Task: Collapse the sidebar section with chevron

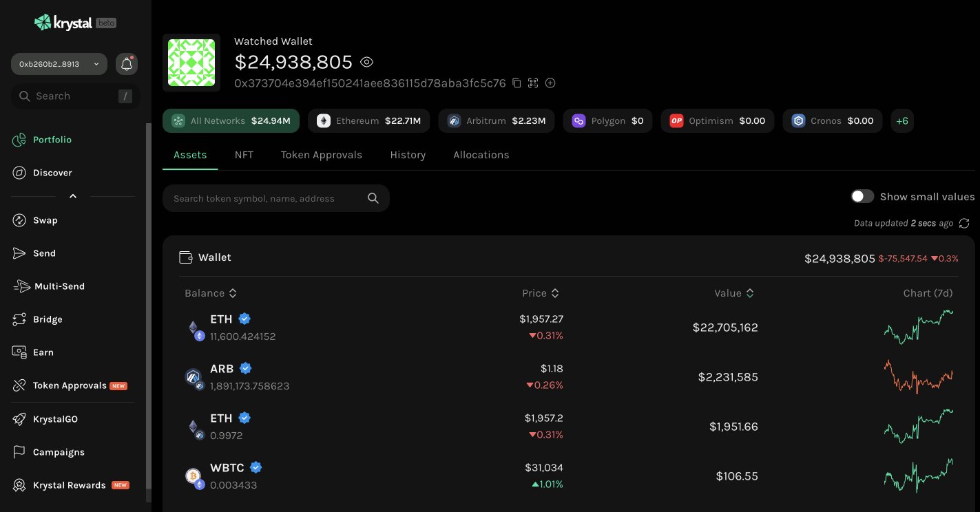Action: click(x=73, y=196)
